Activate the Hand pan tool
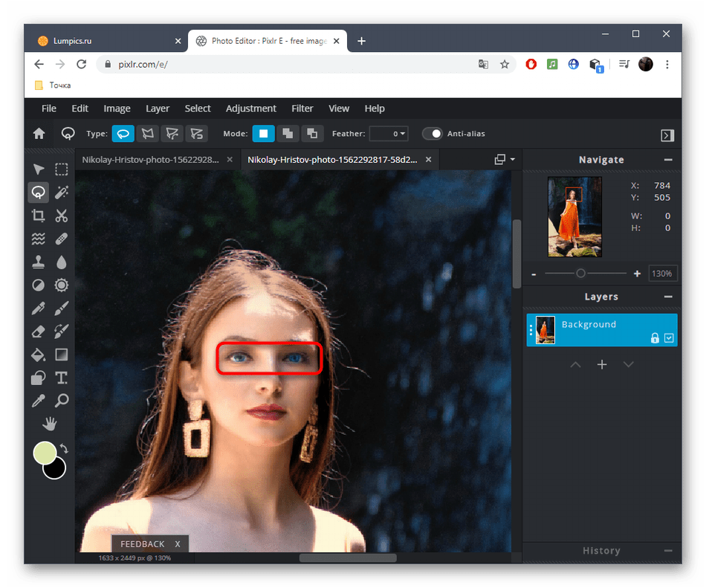The image size is (706, 588). click(50, 424)
